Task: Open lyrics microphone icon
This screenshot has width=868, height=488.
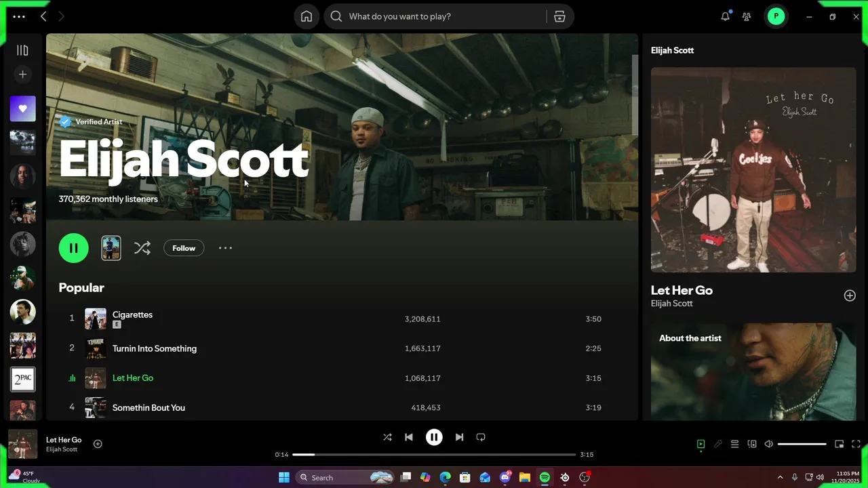Action: tap(718, 444)
